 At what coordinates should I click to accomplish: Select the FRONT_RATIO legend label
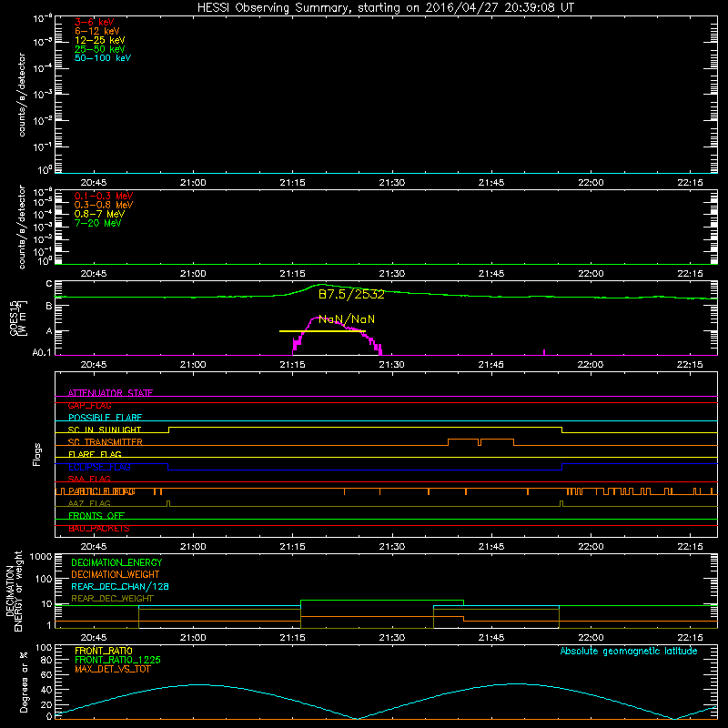coord(104,651)
